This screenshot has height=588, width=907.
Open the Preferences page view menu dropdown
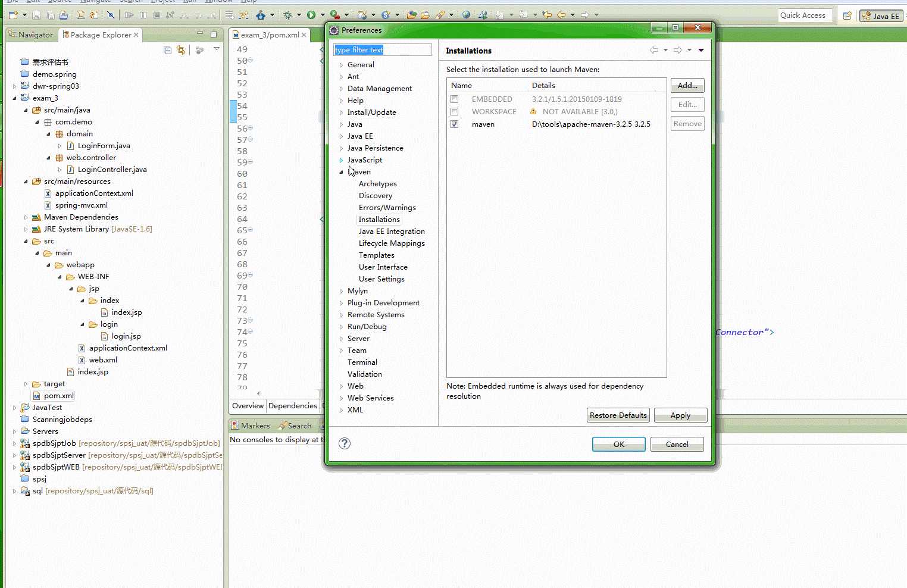(701, 50)
